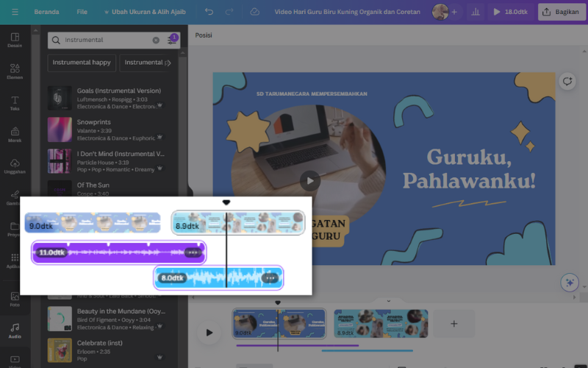Show more suggestion chips with arrow
588x368 pixels.
tap(169, 63)
